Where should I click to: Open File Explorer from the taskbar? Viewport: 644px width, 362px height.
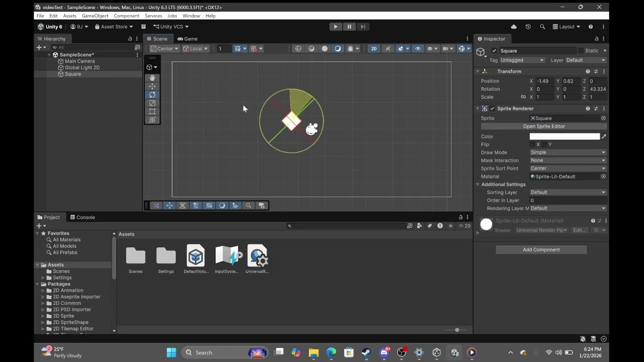pyautogui.click(x=313, y=352)
